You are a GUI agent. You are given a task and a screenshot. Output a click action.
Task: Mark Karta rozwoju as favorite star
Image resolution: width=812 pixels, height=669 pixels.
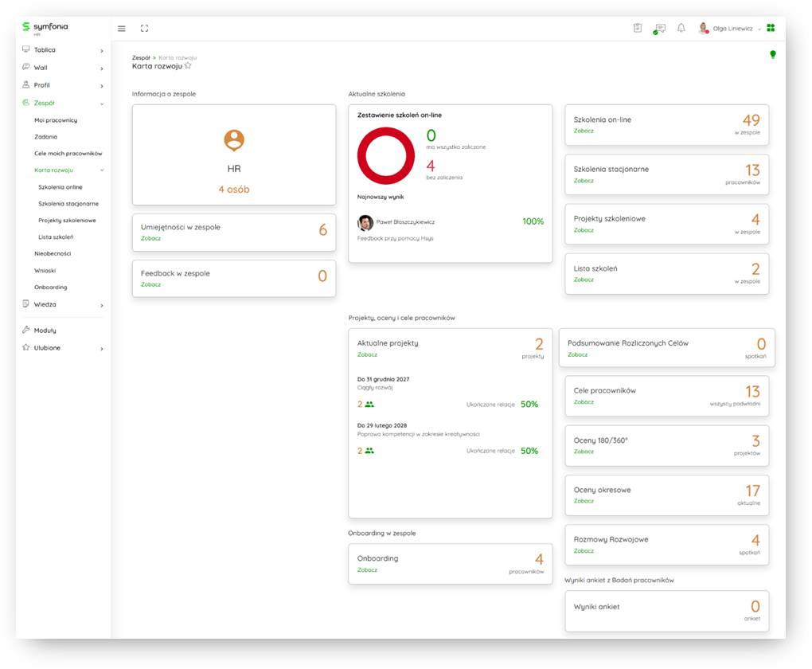tap(188, 66)
